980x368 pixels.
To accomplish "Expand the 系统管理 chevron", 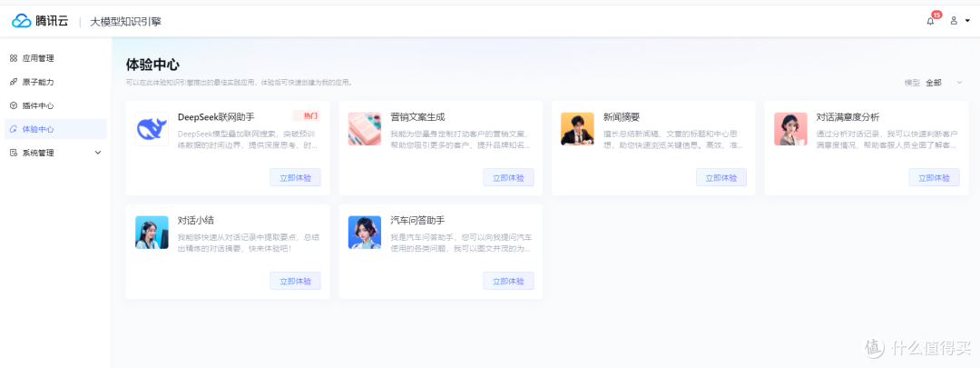I will point(97,153).
